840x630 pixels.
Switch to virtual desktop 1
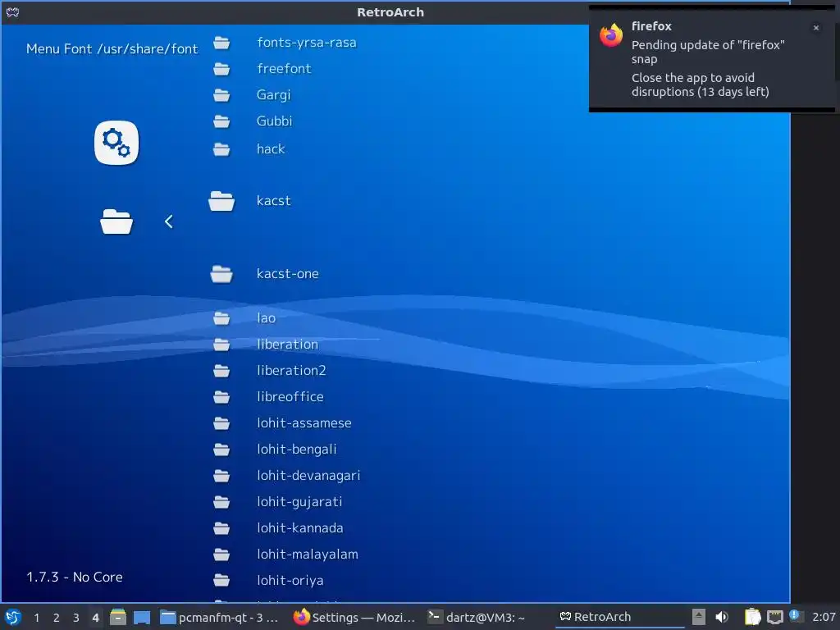pyautogui.click(x=36, y=618)
